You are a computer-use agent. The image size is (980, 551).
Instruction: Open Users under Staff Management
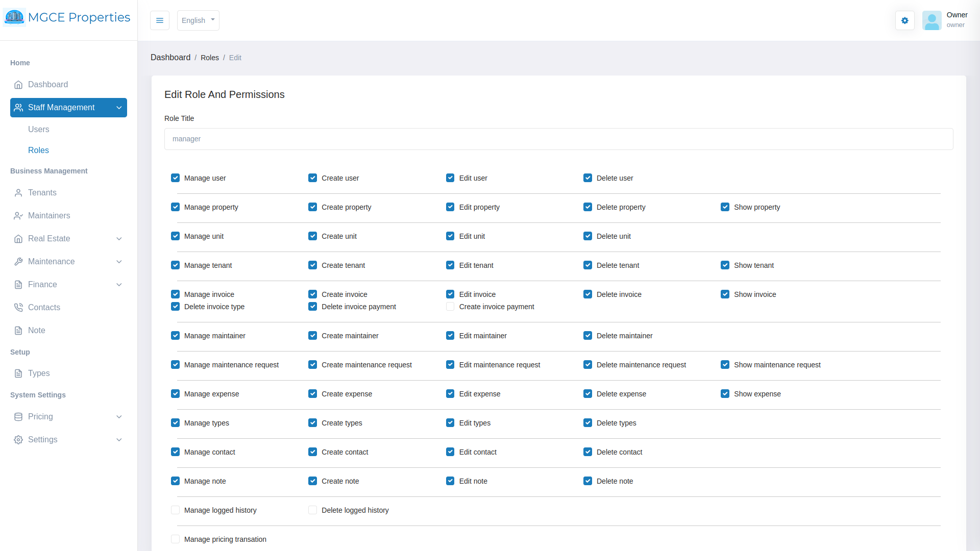pos(39,130)
